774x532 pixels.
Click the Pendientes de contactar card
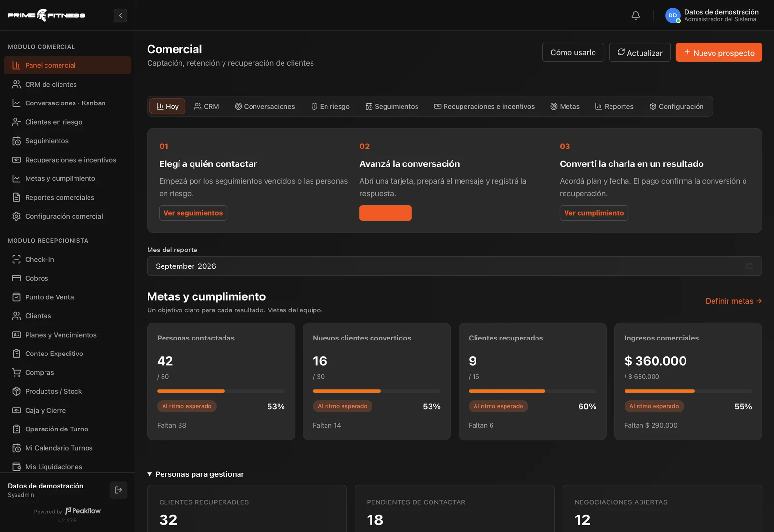pos(455,508)
